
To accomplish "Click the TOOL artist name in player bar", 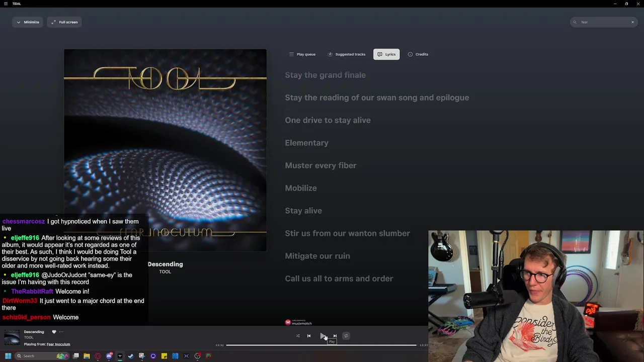I will click(29, 337).
